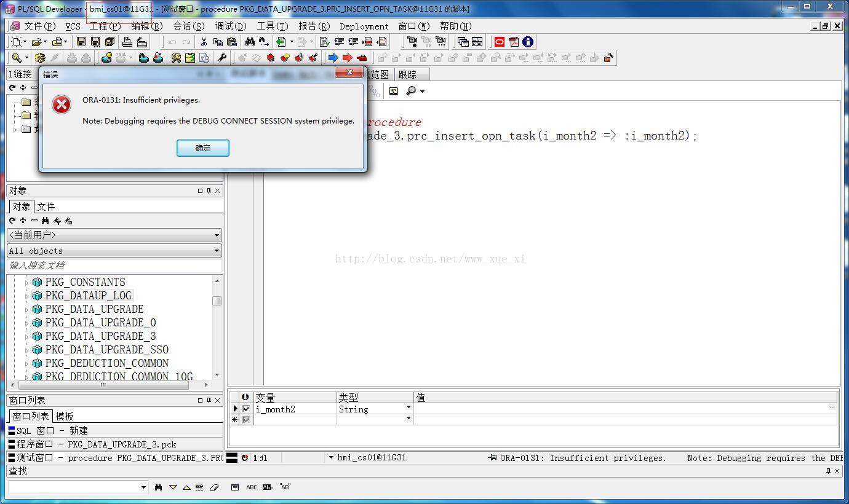
Task: Click the blue Help info icon
Action: (528, 42)
